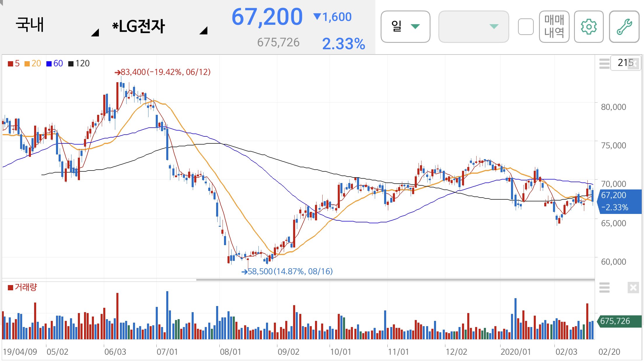Screen dimensions: 644x362
Task: Open the price chart hamburger menu
Action: (x=604, y=63)
